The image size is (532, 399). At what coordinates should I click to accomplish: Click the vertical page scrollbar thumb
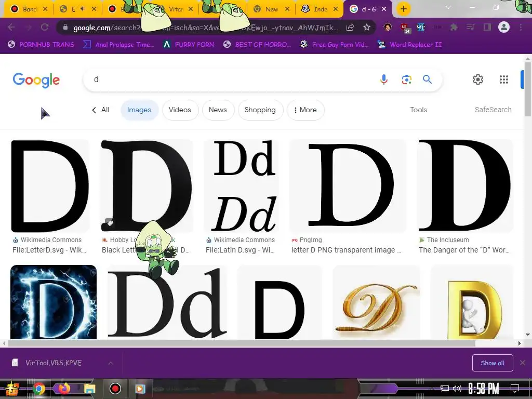coord(528,89)
